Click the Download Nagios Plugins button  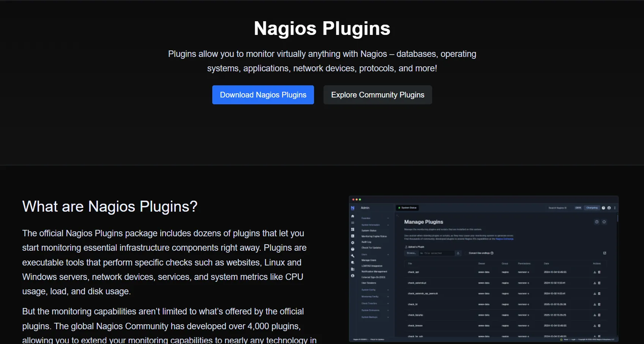[263, 95]
